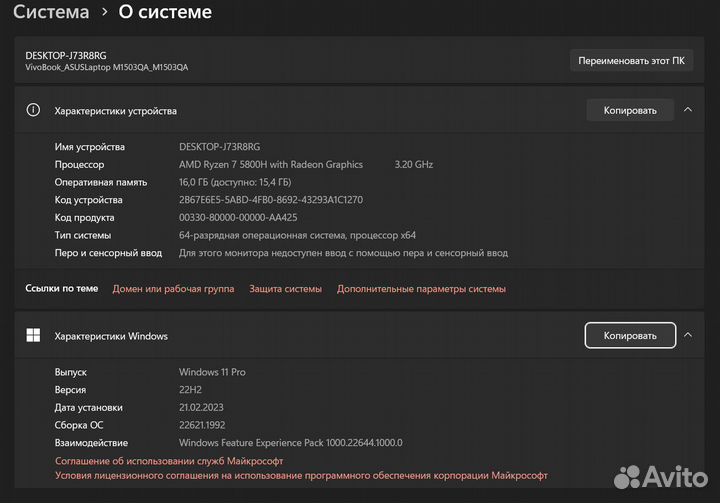Click the AMD Ryzen 7 5800H processor text
The width and height of the screenshot is (720, 503).
coord(270,164)
